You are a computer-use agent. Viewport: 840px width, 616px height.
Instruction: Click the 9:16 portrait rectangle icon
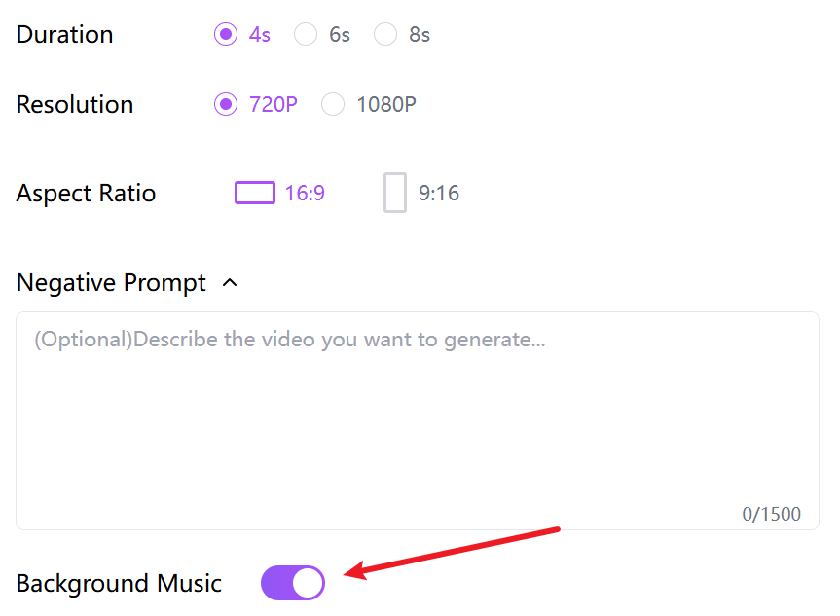(x=394, y=193)
